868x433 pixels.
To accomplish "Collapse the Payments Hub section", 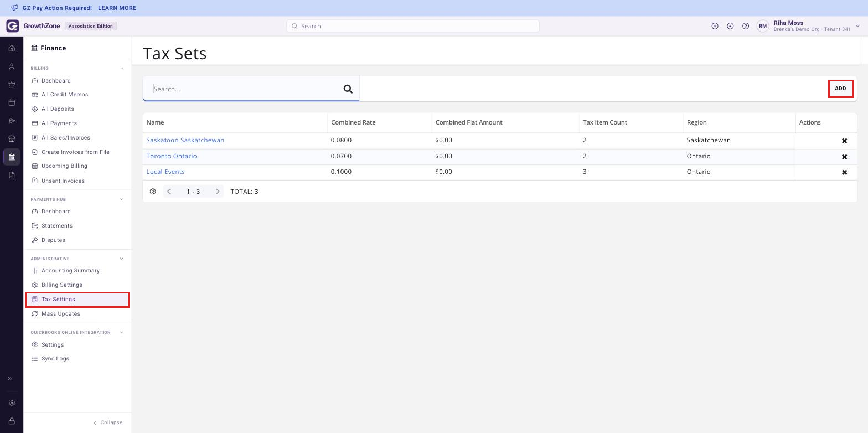I will coord(122,199).
